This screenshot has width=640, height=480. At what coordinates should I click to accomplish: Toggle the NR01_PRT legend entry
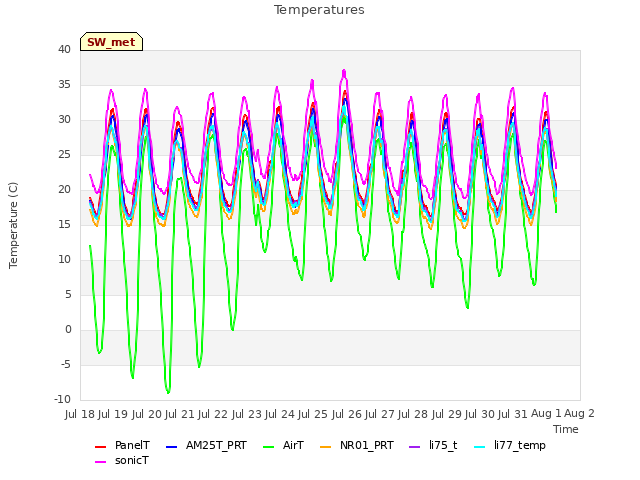[x=356, y=445]
